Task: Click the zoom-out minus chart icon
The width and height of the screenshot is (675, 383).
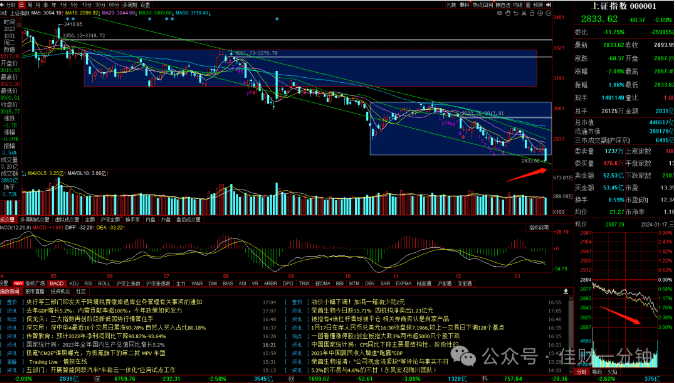Action: click(548, 13)
